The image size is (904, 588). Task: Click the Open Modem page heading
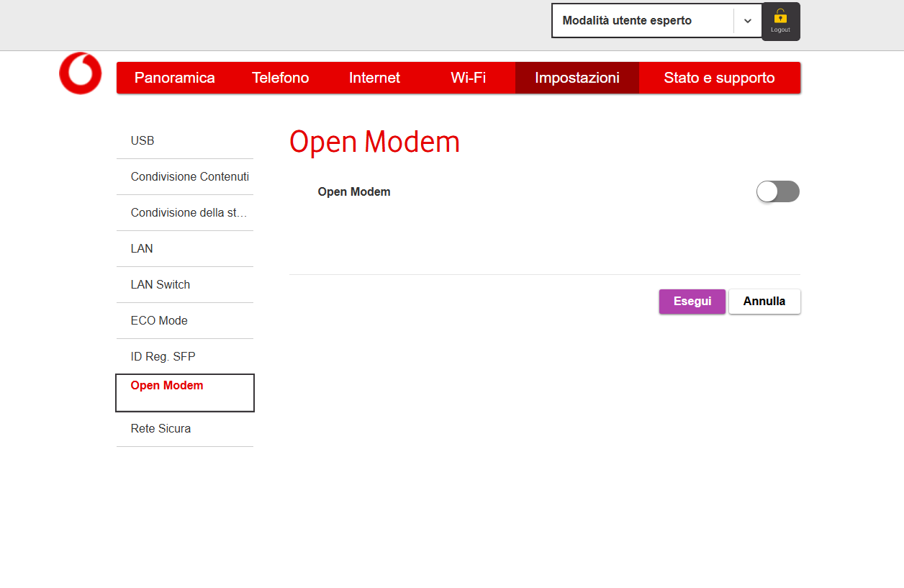(374, 143)
